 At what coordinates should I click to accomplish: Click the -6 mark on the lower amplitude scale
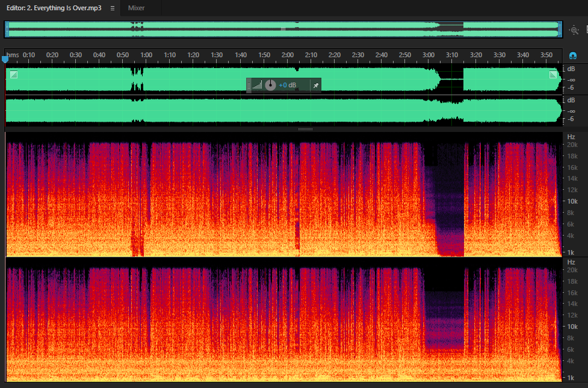coord(571,119)
